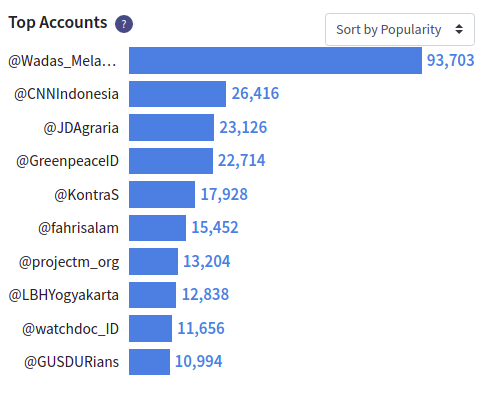Select the @Wadas_Mela... account label
This screenshot has width=484, height=394.
[x=62, y=61]
